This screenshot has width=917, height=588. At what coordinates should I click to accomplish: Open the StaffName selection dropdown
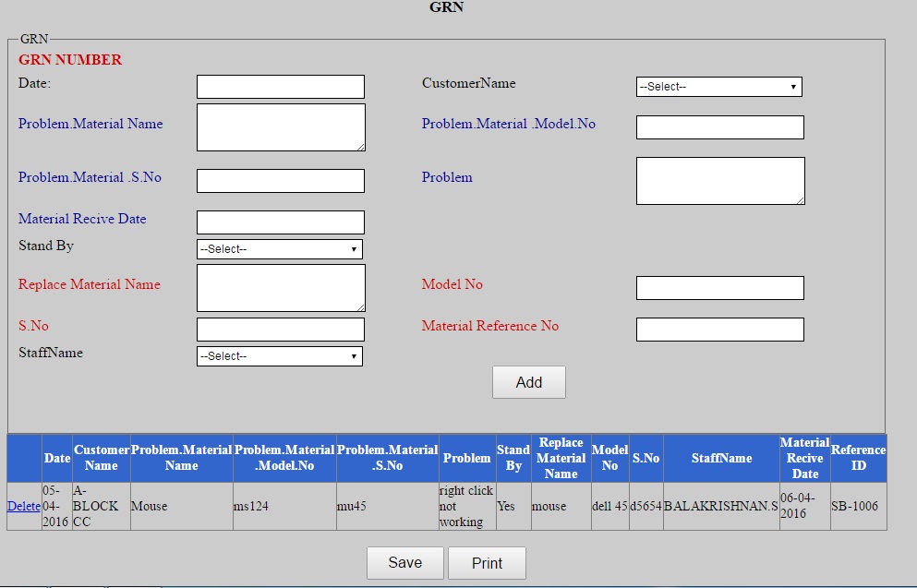(278, 355)
